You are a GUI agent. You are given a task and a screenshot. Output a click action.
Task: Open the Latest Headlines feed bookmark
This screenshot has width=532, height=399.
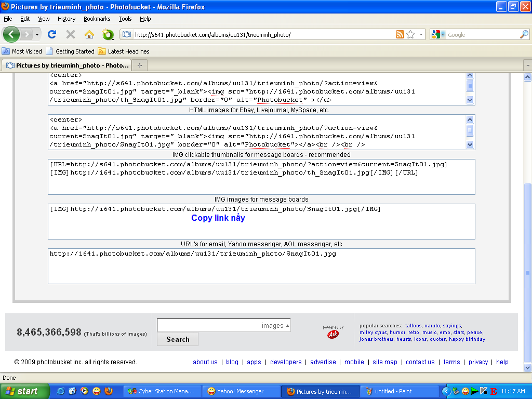(124, 51)
